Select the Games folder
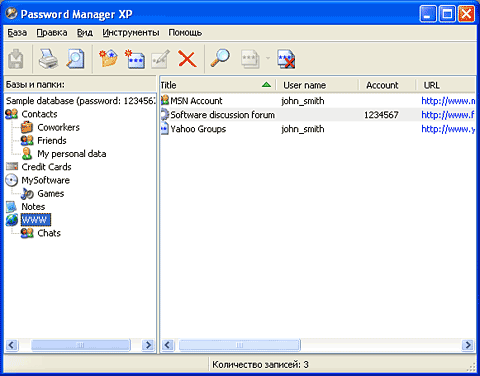The width and height of the screenshot is (480, 376). pos(51,193)
